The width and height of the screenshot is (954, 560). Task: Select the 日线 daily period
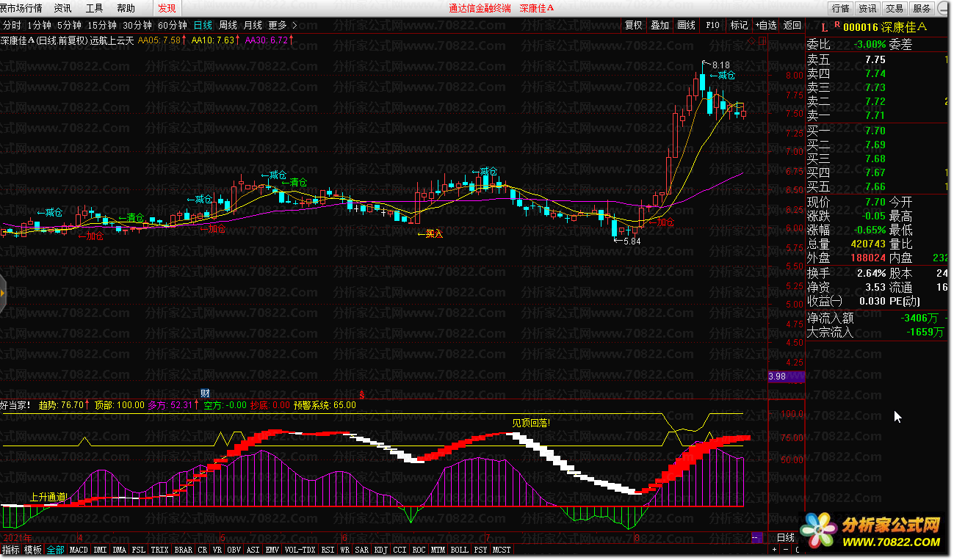pos(203,25)
